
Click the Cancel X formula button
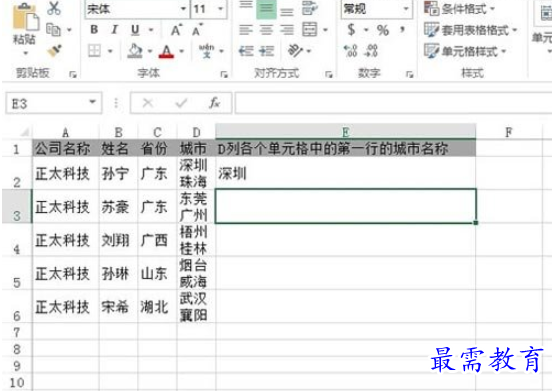point(148,103)
